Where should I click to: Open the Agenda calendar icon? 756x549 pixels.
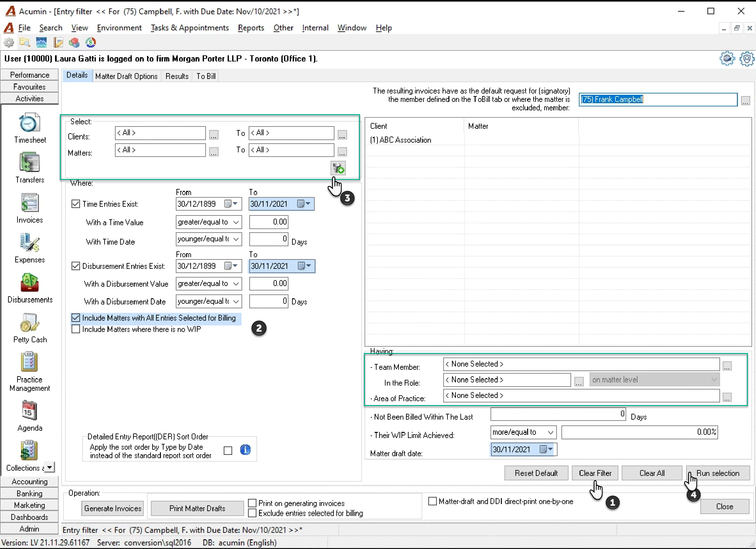[x=30, y=411]
